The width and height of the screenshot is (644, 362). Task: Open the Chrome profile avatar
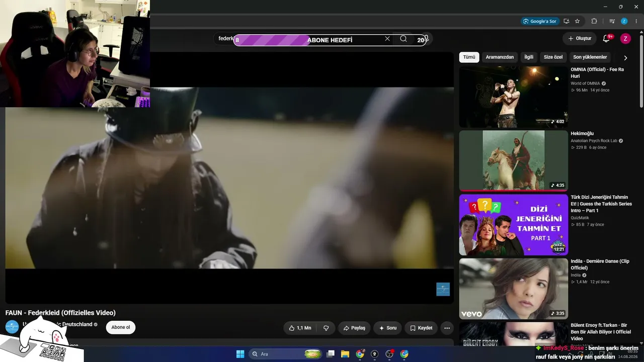point(624,21)
